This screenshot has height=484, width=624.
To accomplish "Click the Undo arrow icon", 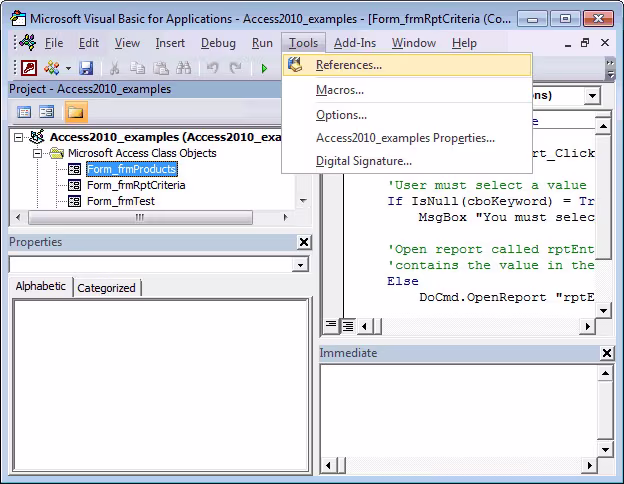I will pos(212,68).
